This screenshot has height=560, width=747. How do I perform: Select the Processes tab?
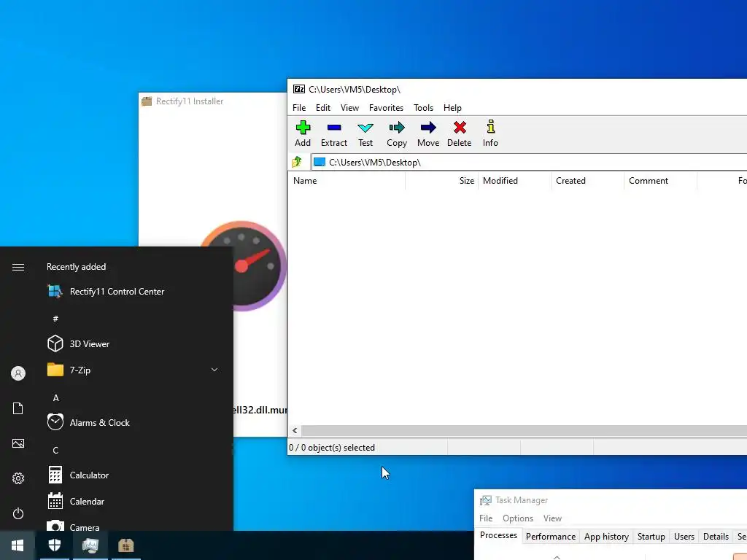pos(498,536)
